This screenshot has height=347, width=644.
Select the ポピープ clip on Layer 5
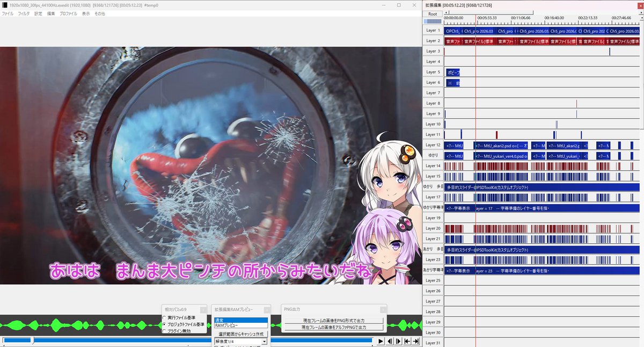(x=452, y=72)
